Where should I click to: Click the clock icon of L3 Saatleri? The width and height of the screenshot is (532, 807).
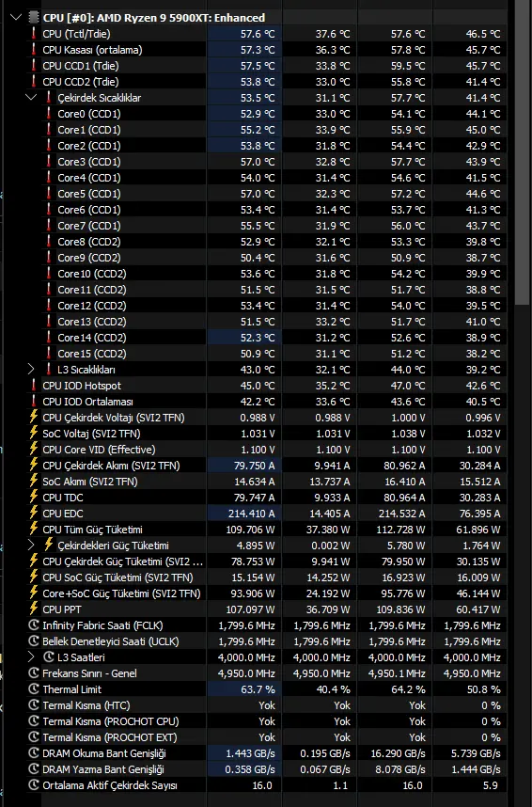click(48, 657)
